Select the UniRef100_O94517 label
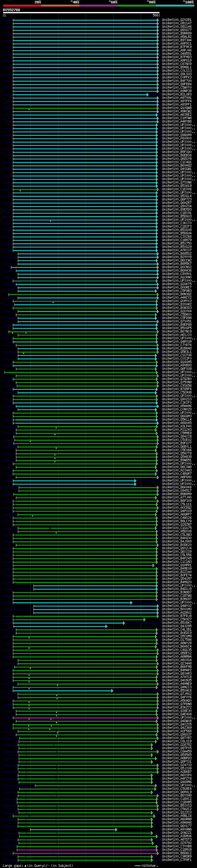The height and width of the screenshot is (868, 197). pyautogui.click(x=177, y=491)
